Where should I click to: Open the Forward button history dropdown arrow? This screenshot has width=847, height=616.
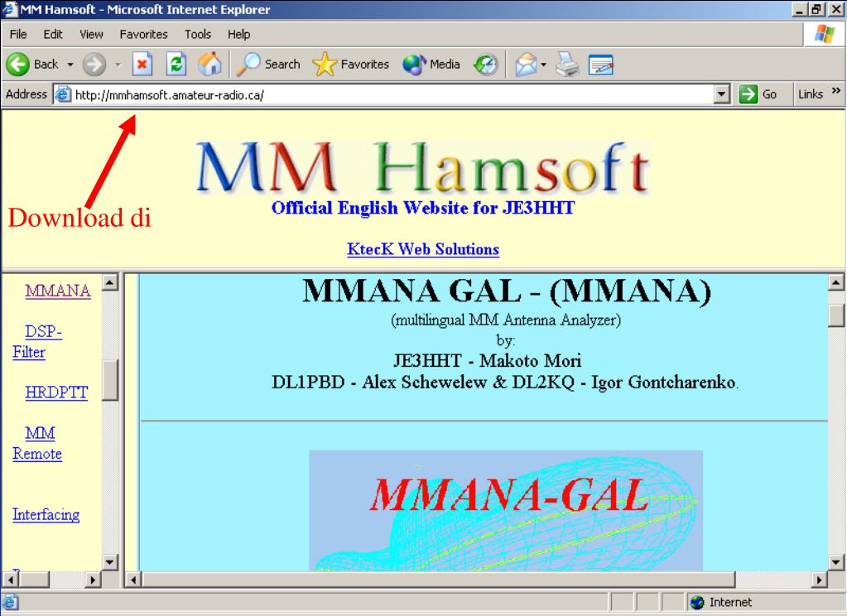(x=118, y=65)
